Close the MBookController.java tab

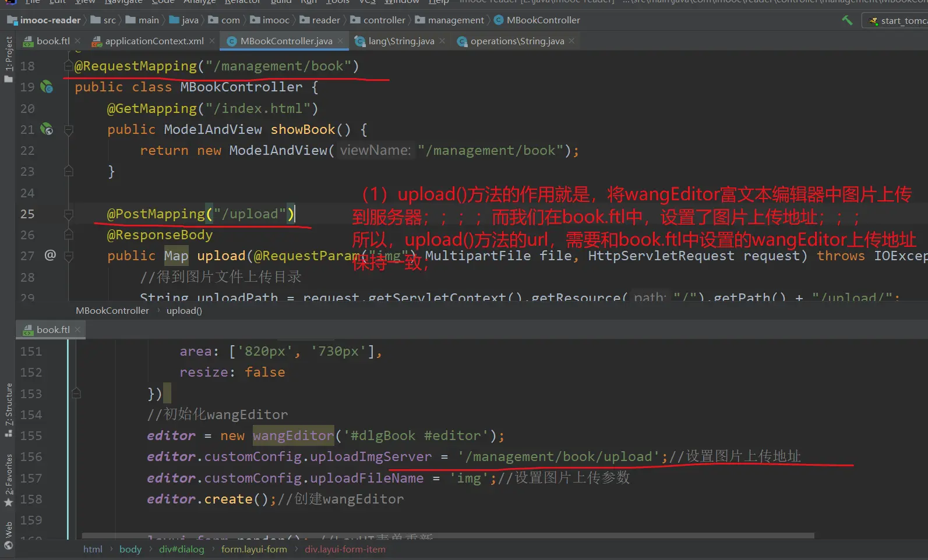(341, 41)
